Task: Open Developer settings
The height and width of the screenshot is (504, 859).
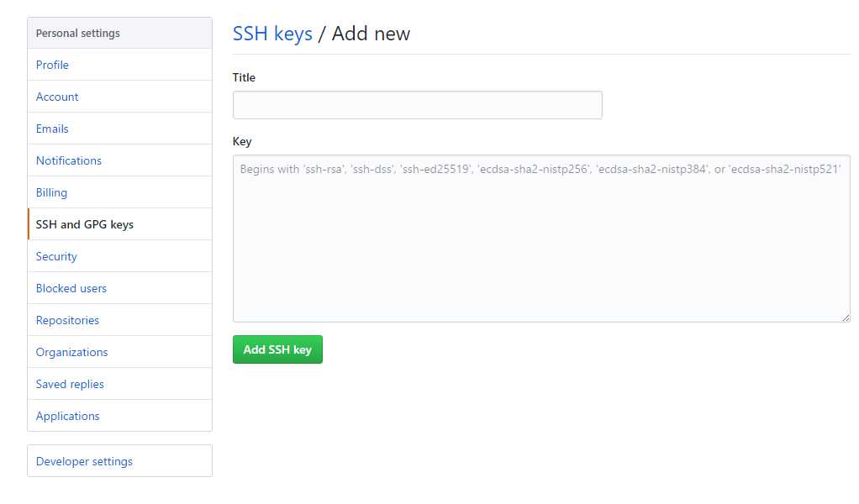Action: coord(119,461)
